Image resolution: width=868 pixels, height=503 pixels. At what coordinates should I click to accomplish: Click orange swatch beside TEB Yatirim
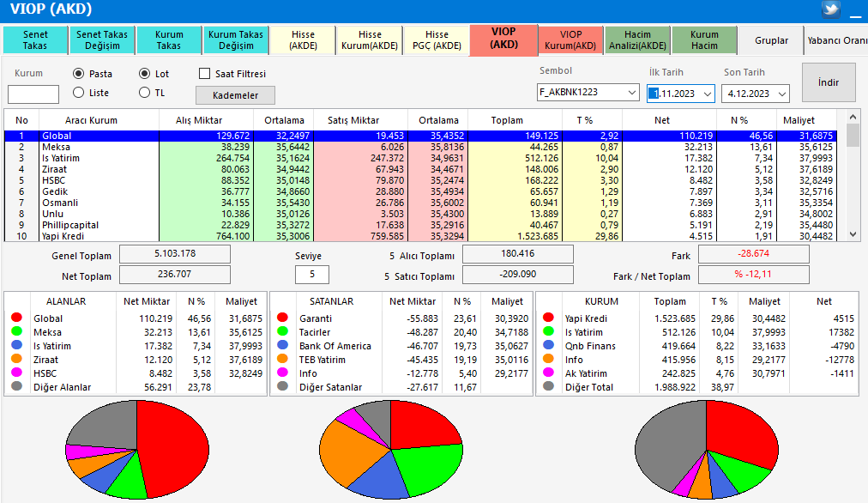point(282,359)
